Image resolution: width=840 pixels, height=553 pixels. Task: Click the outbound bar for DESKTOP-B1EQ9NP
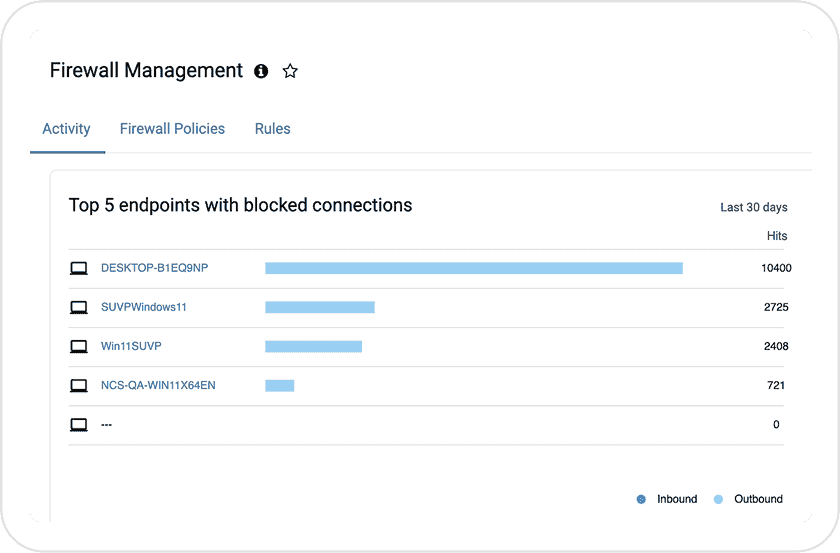[474, 268]
